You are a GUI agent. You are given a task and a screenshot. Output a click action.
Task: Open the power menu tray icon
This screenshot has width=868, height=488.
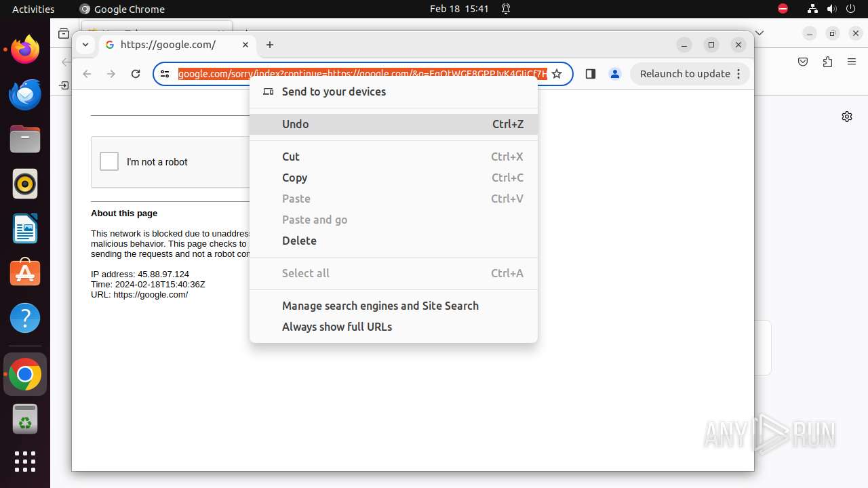click(850, 9)
